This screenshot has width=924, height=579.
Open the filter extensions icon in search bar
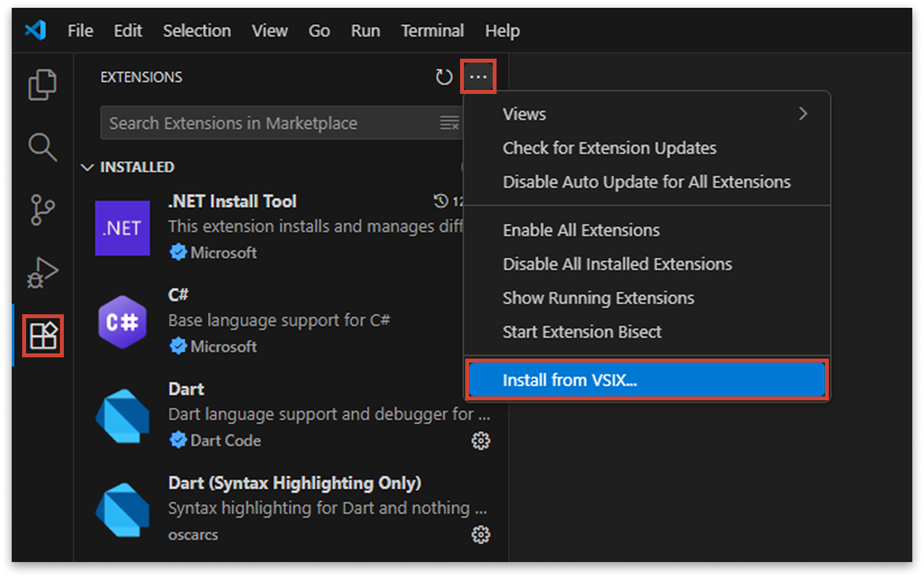click(x=450, y=123)
